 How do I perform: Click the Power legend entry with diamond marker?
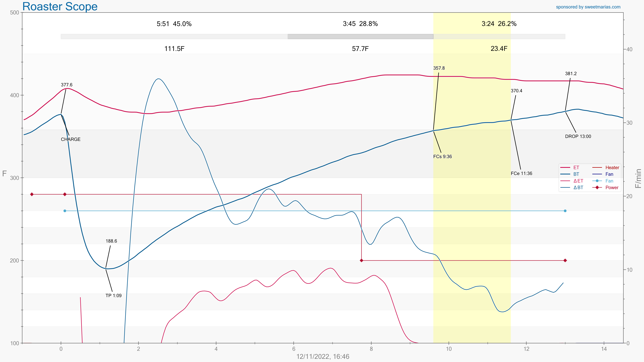tap(612, 188)
